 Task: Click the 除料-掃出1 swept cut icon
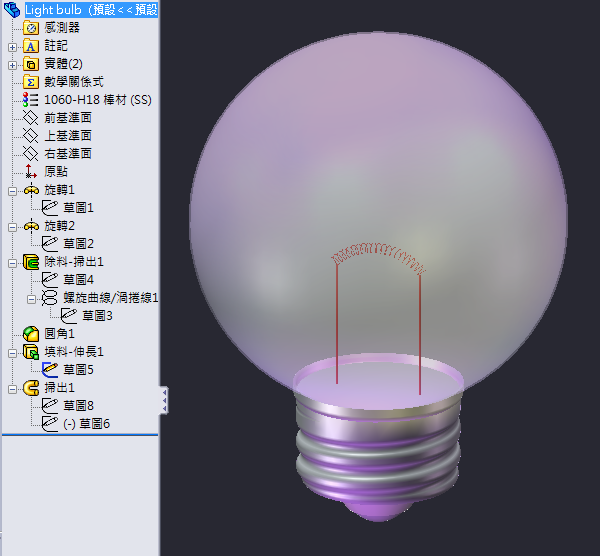coord(31,262)
